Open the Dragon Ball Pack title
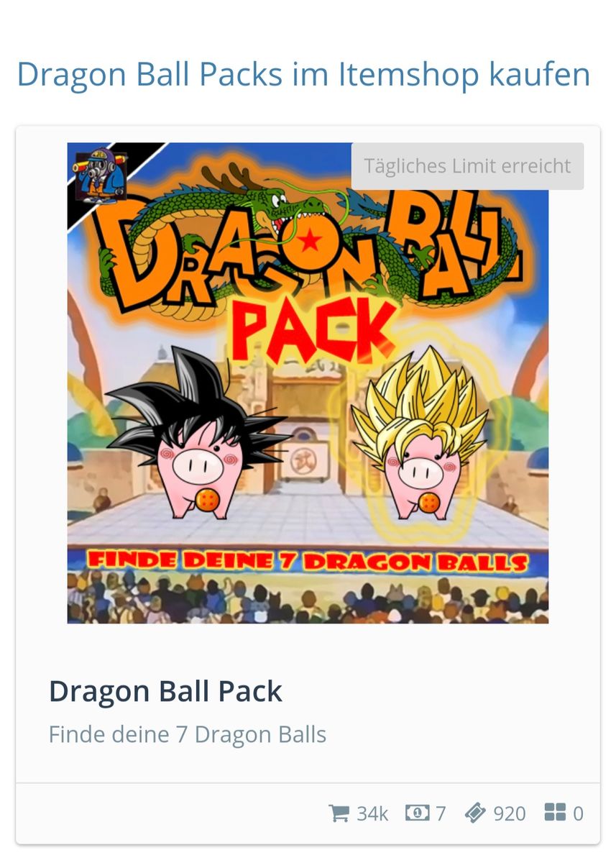This screenshot has width=616, height=863. coord(165,692)
